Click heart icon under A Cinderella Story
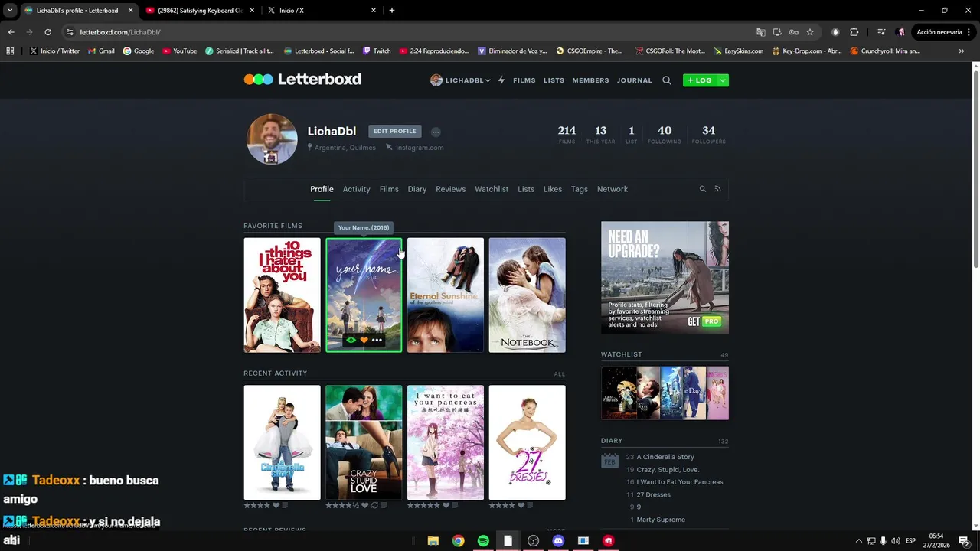Viewport: 980px width, 551px height. click(277, 505)
